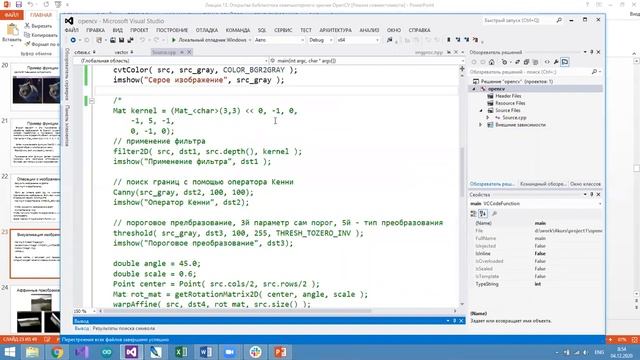Open the СЕРВИС menu
Viewport: 640px width, 360px height.
coord(283,30)
